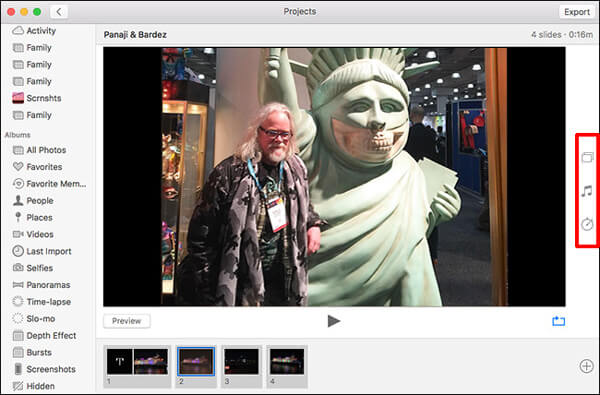Select Activity cloud item in sidebar
The width and height of the screenshot is (600, 395).
click(34, 31)
